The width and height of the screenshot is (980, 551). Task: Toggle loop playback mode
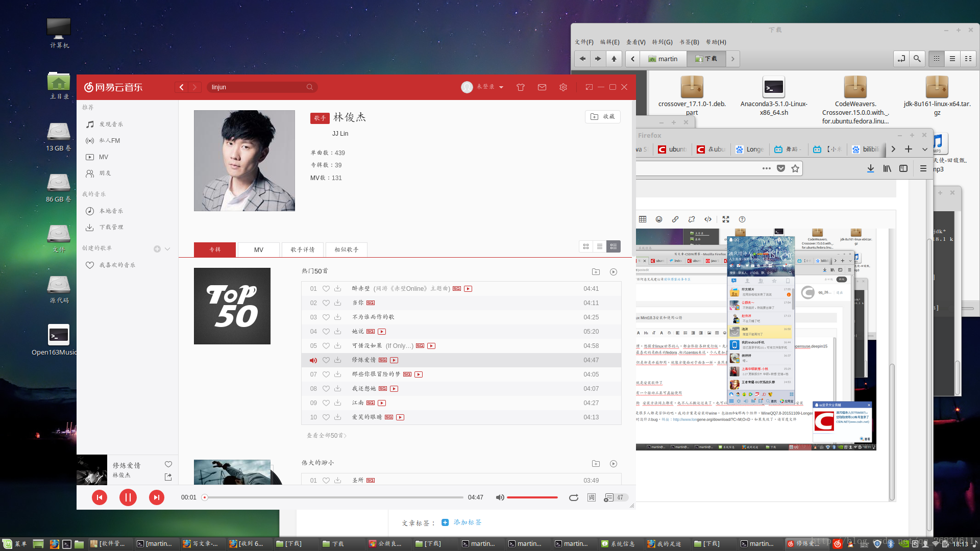[574, 497]
